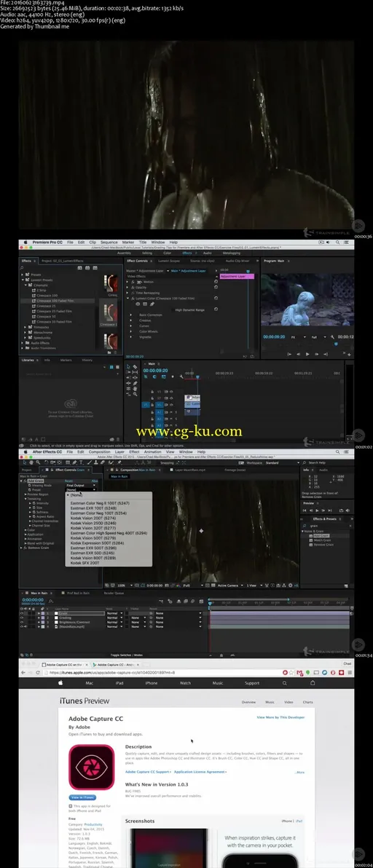Pick the Pen tool in After Effects toolbar
Screen dimensions: 373x868
click(x=74, y=462)
